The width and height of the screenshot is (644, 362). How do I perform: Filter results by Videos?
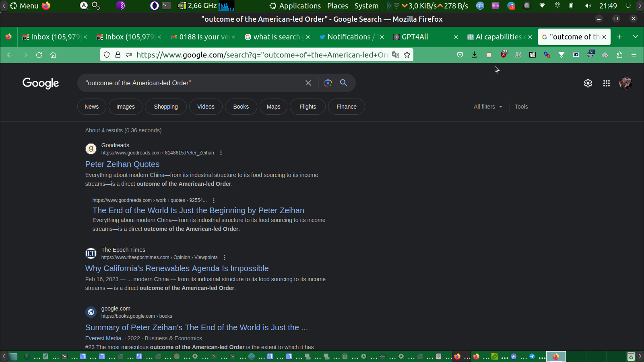[x=206, y=107]
